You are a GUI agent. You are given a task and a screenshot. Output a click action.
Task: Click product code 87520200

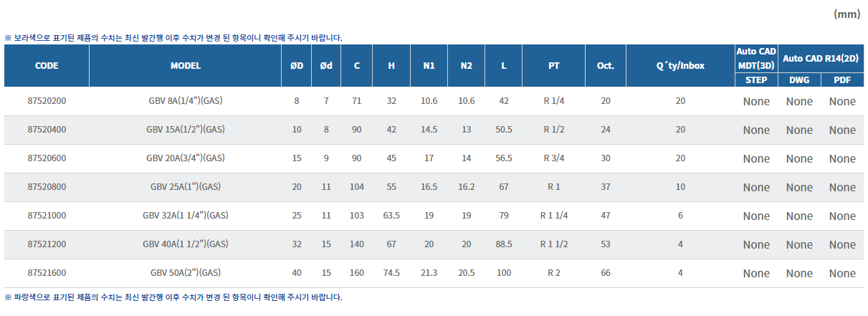tap(47, 101)
